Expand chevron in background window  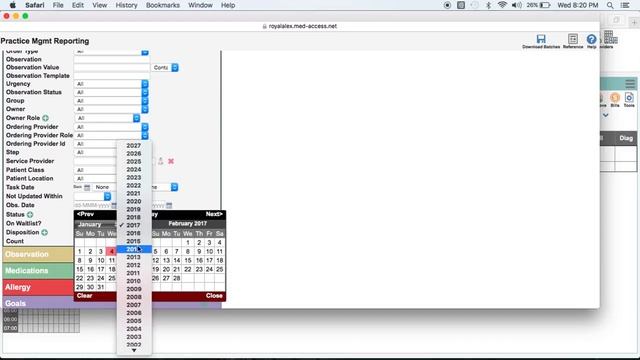pyautogui.click(x=606, y=116)
